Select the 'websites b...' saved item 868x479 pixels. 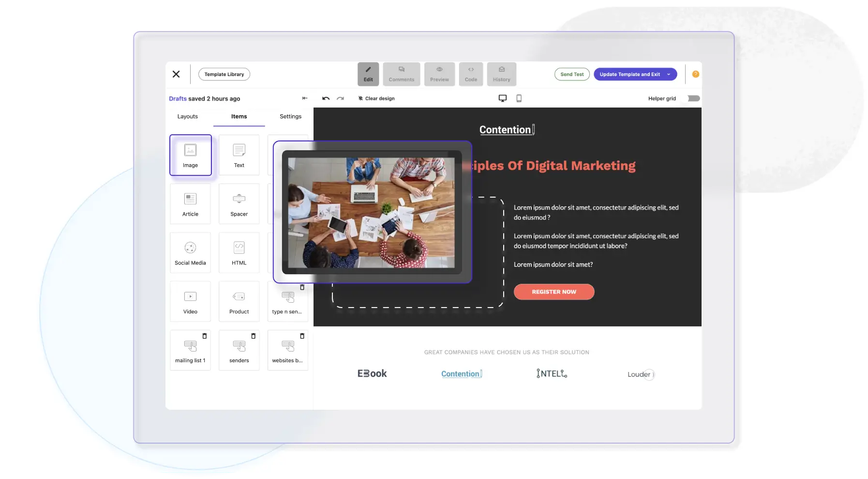(287, 351)
